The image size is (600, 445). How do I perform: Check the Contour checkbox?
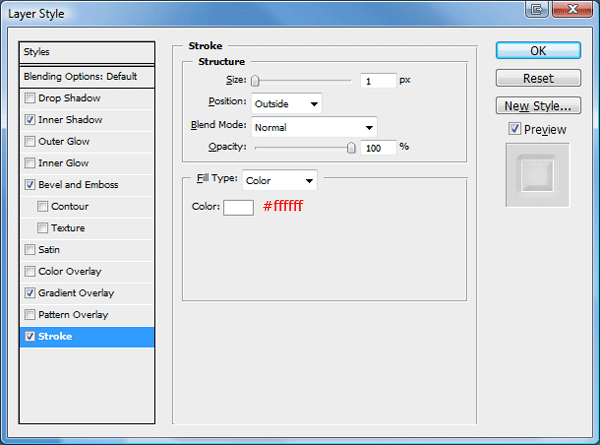(42, 207)
